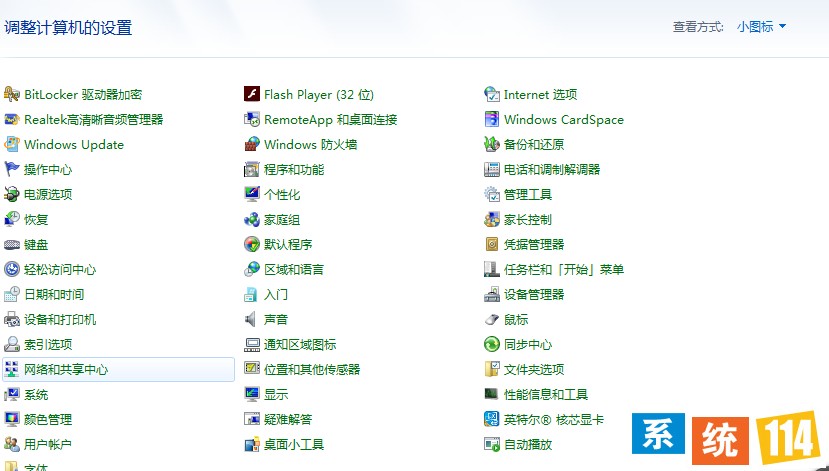This screenshot has width=829, height=471.
Task: Click the 疑难解答 link
Action: point(288,420)
